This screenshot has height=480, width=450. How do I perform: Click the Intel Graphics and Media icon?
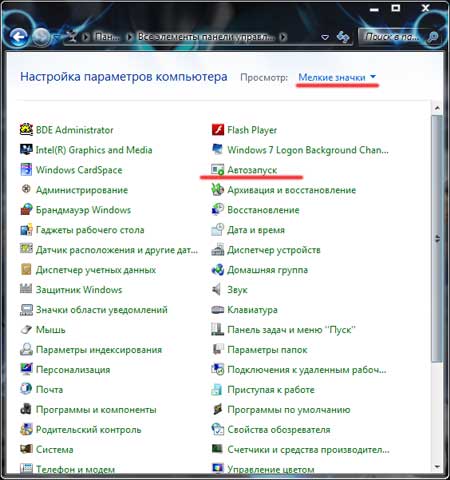[26, 150]
